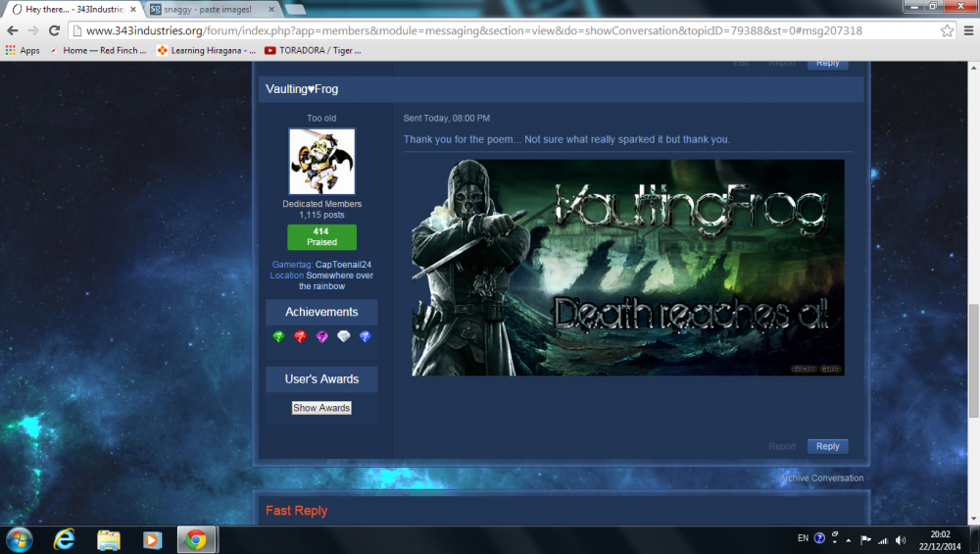980x554 pixels.
Task: Open the volume control in system tray
Action: click(x=901, y=539)
